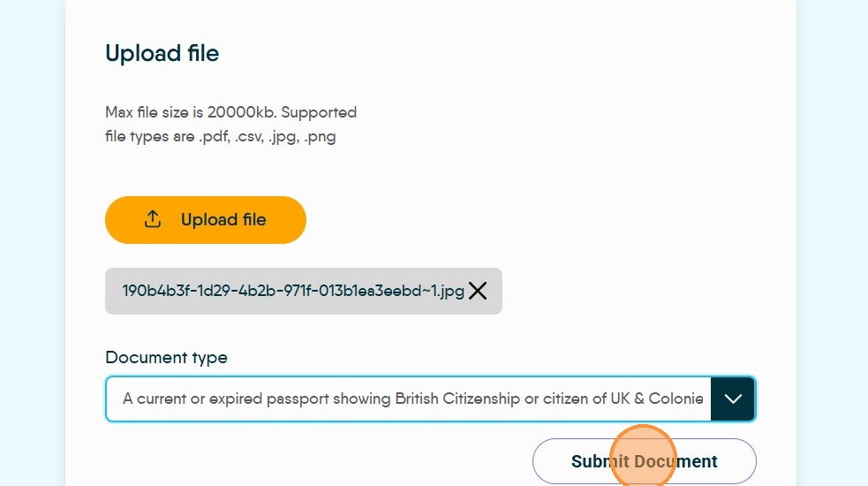
Task: Click the light blue background right of card
Action: click(832, 243)
